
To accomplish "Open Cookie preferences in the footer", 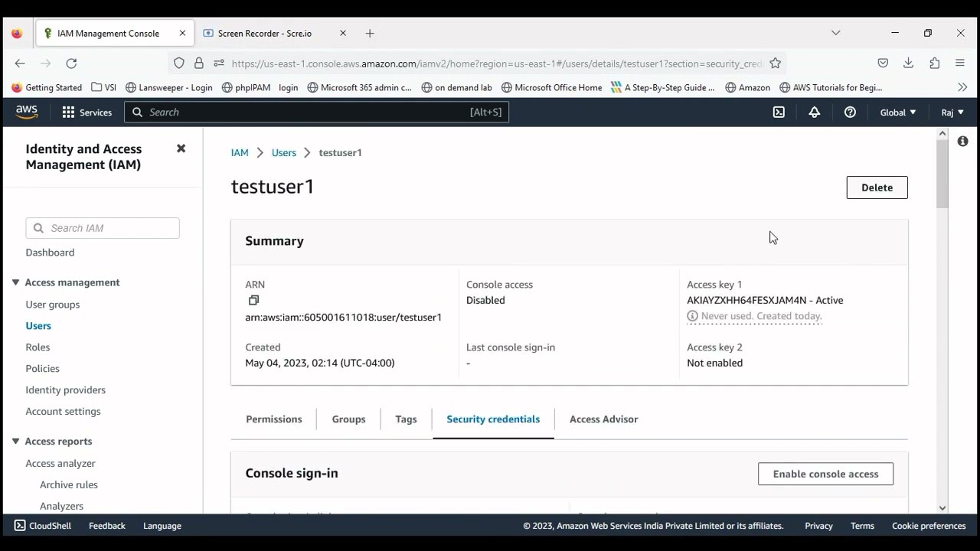I will tap(929, 526).
